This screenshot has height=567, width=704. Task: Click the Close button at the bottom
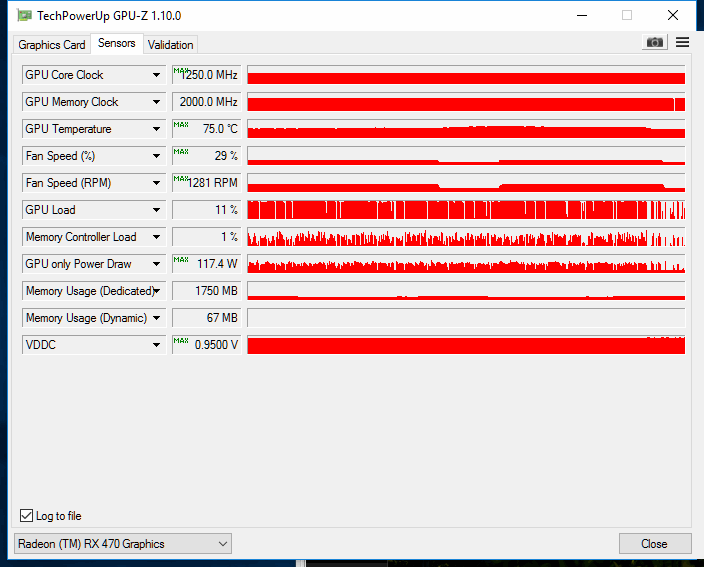click(x=655, y=544)
